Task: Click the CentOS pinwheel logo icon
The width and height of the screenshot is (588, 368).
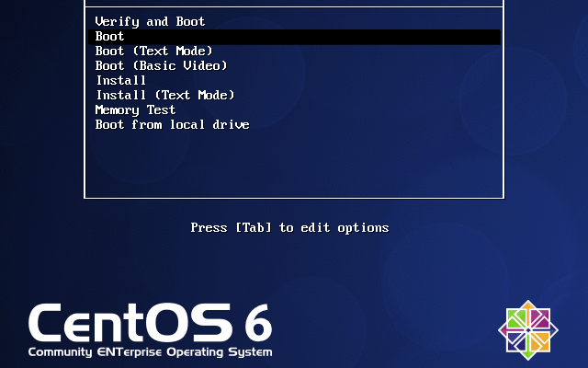Action: tap(528, 330)
